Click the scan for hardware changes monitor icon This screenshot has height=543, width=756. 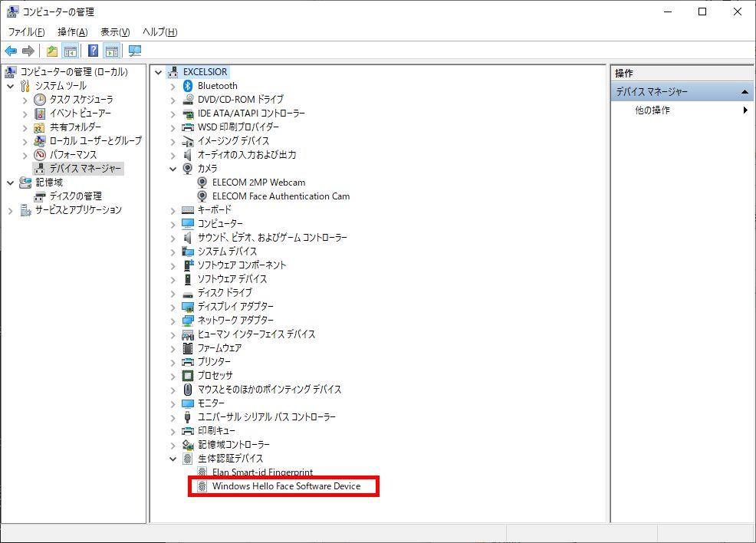(x=135, y=51)
